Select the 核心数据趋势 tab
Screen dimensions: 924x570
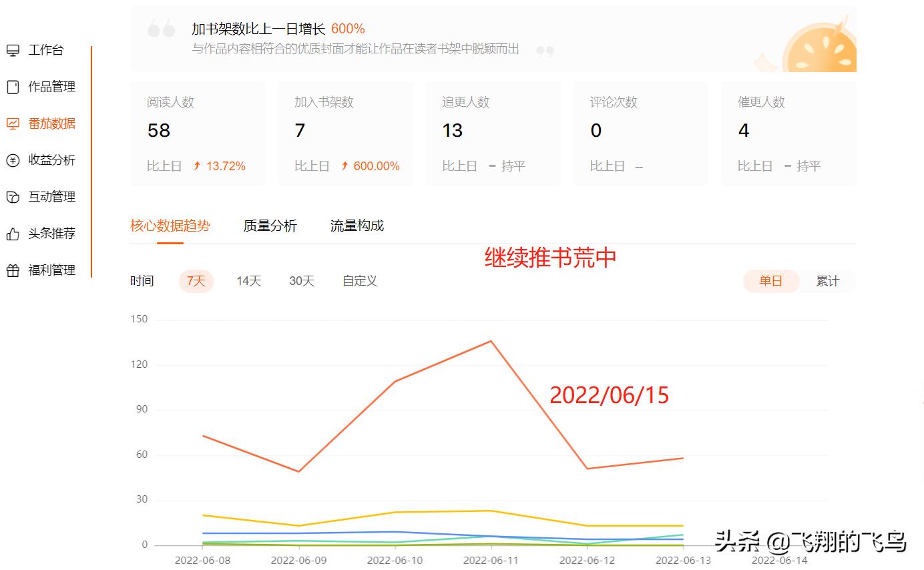[170, 226]
